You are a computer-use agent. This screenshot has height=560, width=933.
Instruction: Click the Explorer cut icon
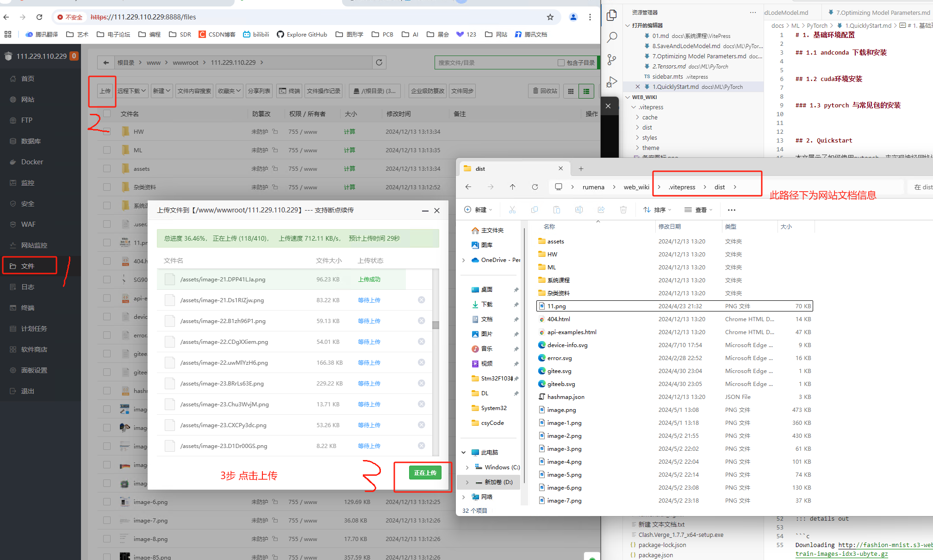coord(512,210)
